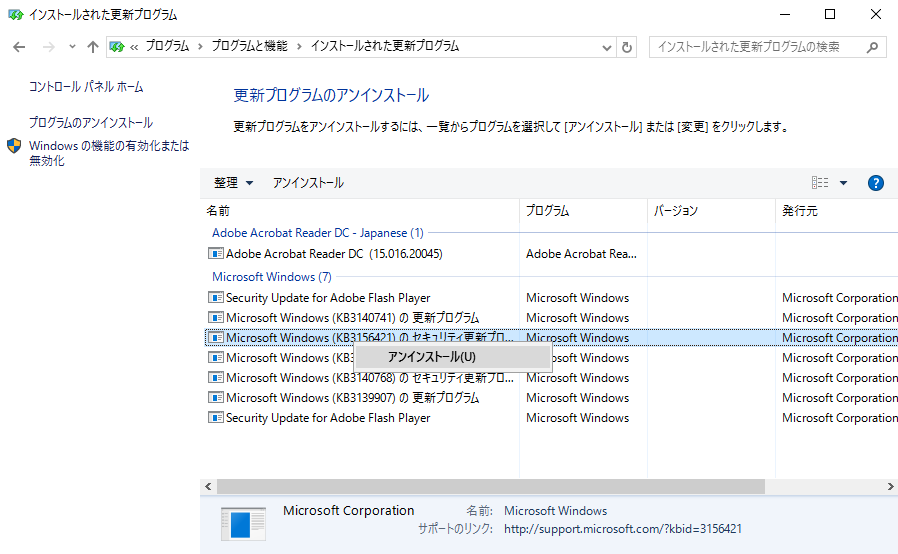Choose アンインストール(U) from the context menu
898x554 pixels.
coord(431,357)
